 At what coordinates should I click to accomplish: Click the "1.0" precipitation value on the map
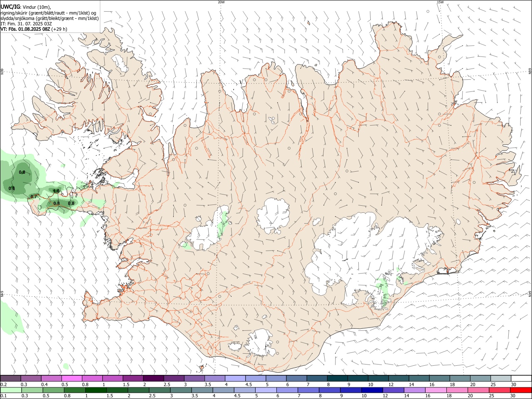[x=57, y=191]
